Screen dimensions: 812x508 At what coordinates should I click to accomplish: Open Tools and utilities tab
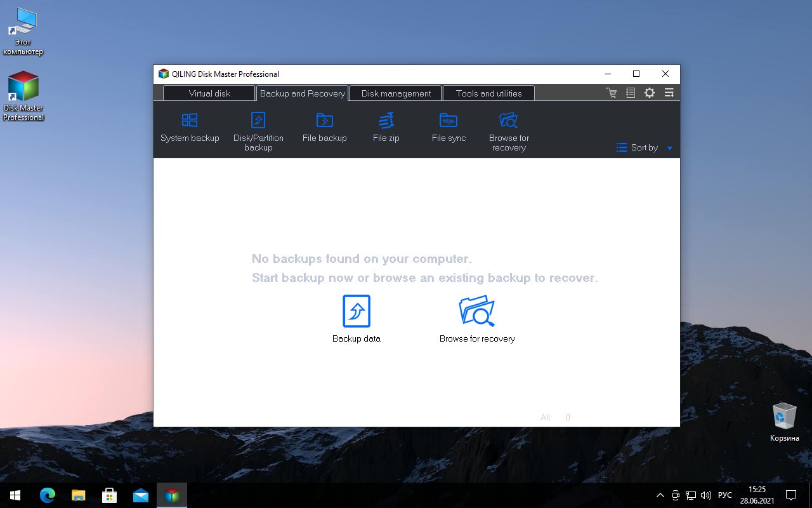click(x=488, y=93)
